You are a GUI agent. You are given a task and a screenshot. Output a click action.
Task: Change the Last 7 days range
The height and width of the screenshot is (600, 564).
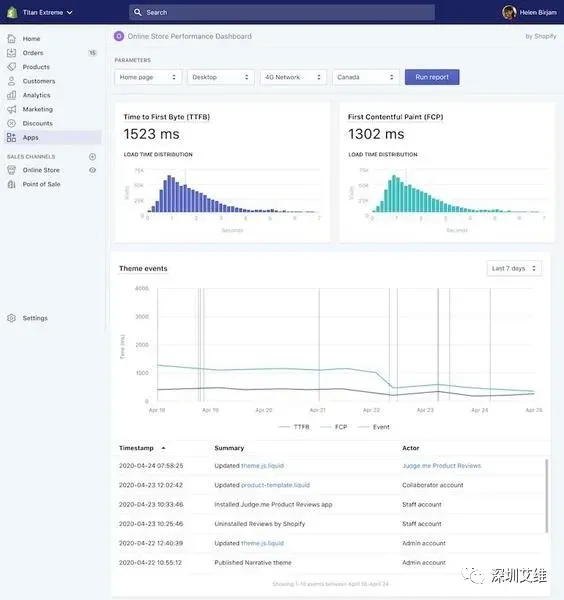click(x=514, y=268)
